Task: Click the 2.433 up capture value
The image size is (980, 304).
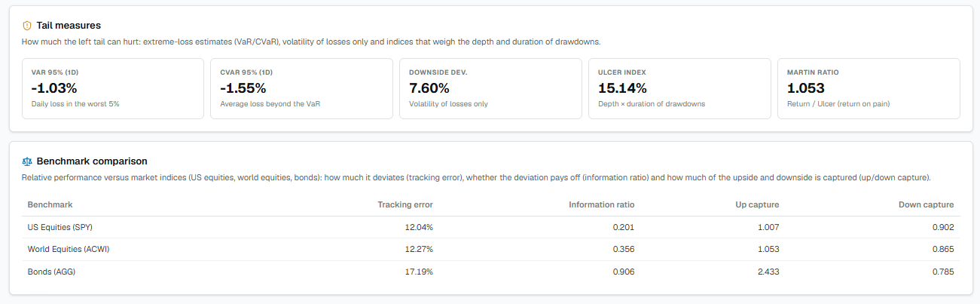Action: [x=768, y=272]
